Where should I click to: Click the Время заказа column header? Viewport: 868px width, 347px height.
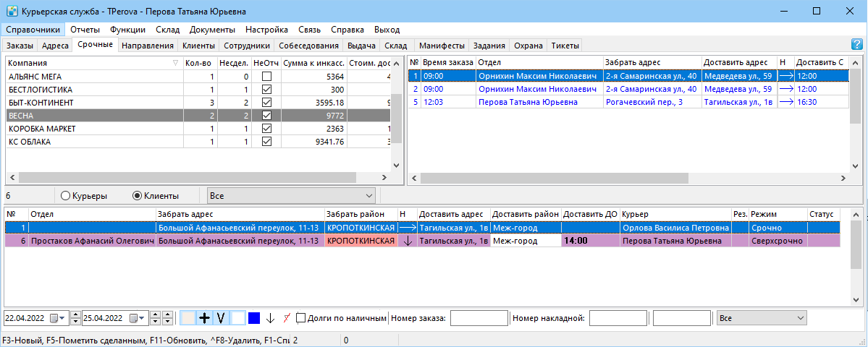[x=448, y=62]
